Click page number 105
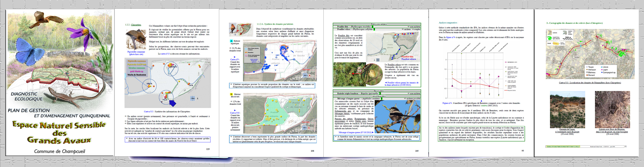This screenshot has height=167, width=644. (417, 151)
